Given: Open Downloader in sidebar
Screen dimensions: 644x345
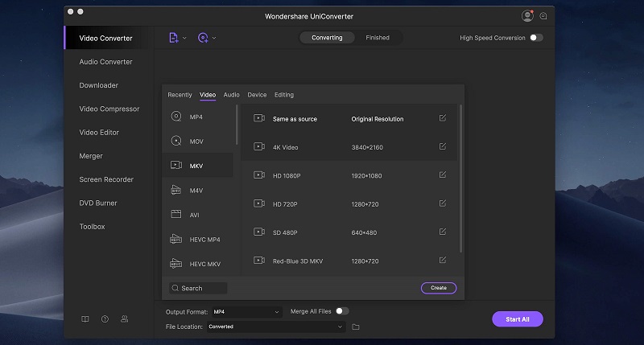Looking at the screenshot, I should coord(98,85).
